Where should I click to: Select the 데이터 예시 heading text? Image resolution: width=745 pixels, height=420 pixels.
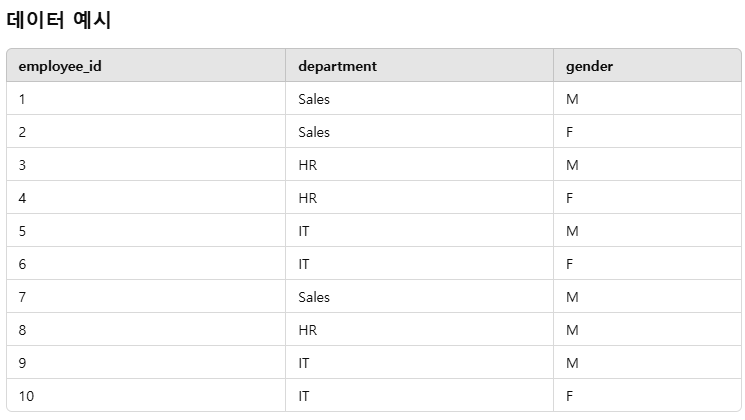click(x=59, y=20)
